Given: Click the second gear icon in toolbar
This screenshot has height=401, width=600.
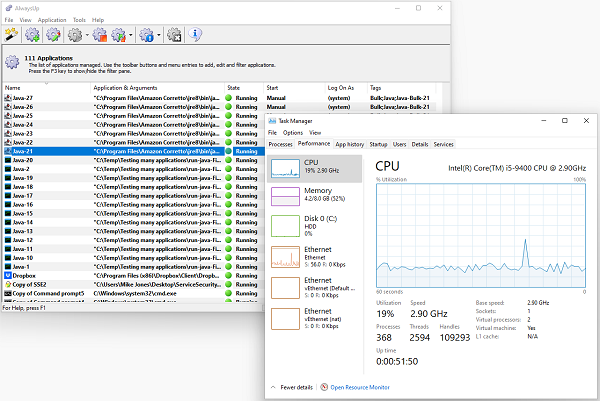Looking at the screenshot, I should [x=54, y=35].
